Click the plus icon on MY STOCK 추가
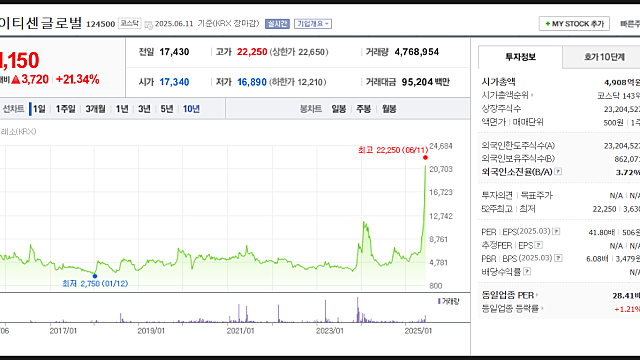Viewport: 640px width, 360px height. click(548, 24)
